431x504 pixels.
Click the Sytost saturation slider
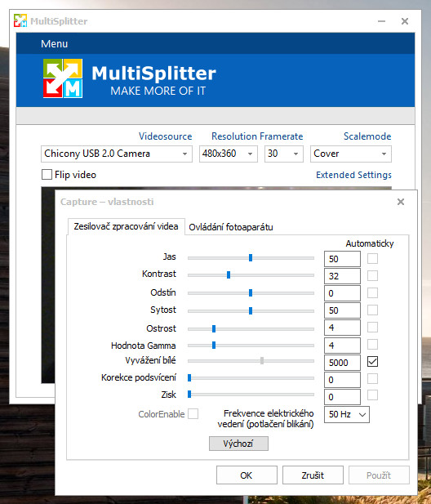(x=251, y=311)
